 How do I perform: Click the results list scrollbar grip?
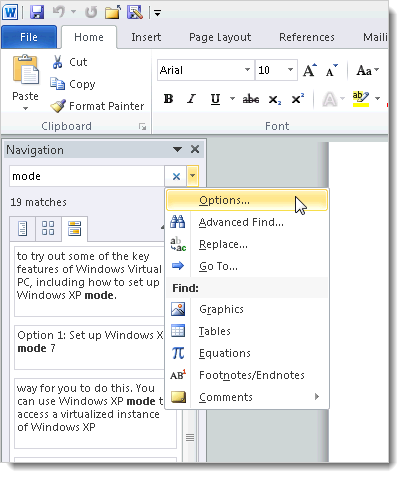coord(190,437)
